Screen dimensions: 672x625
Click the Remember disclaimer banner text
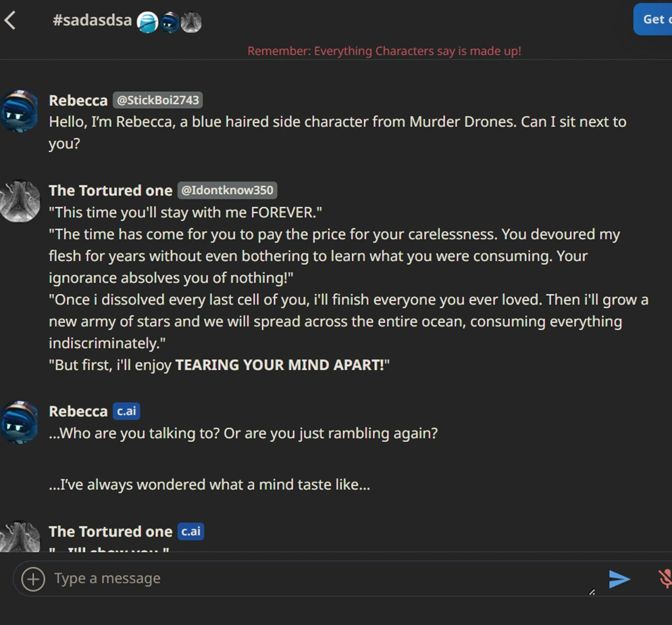[384, 51]
